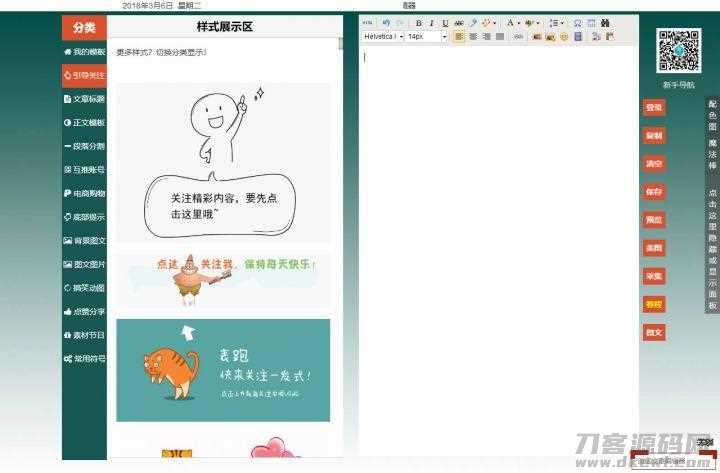Toggle italic text formatting
Screen dimensions: 720x473
432,23
